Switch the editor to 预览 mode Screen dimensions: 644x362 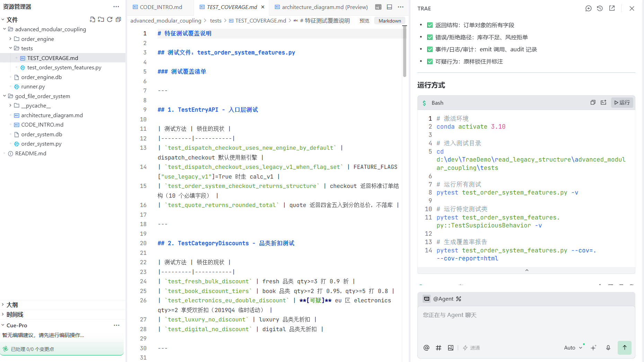pos(364,21)
